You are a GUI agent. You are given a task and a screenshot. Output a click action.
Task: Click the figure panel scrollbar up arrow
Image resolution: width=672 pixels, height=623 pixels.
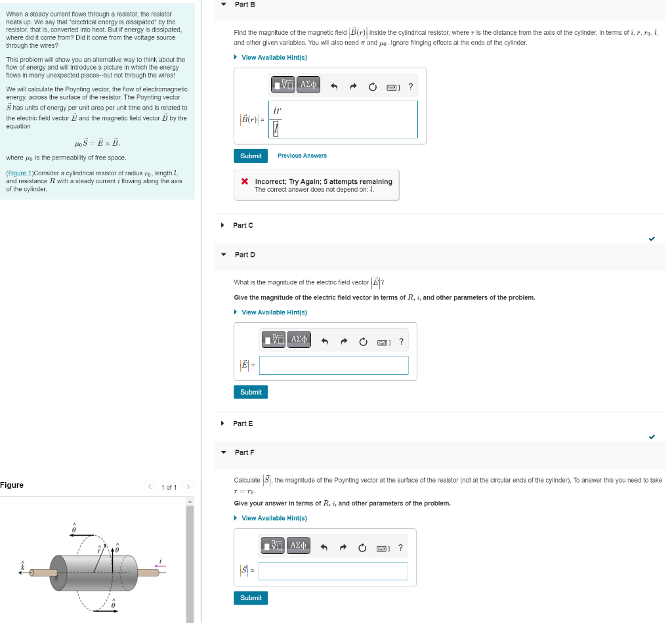[190, 502]
